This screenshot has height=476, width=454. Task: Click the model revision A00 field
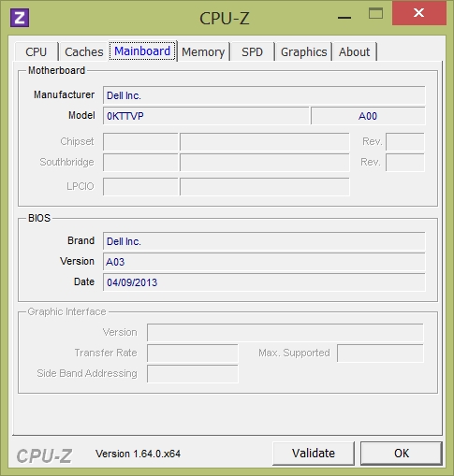[368, 116]
